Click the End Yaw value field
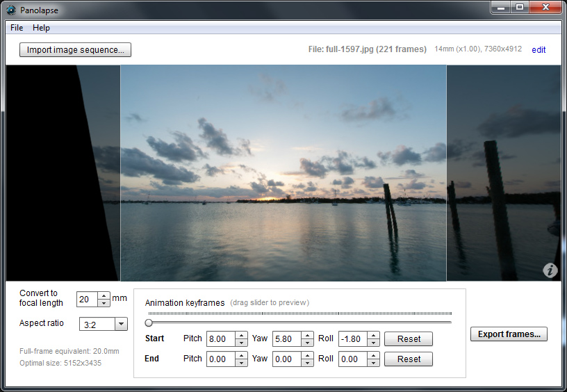The image size is (567, 392). tap(286, 359)
